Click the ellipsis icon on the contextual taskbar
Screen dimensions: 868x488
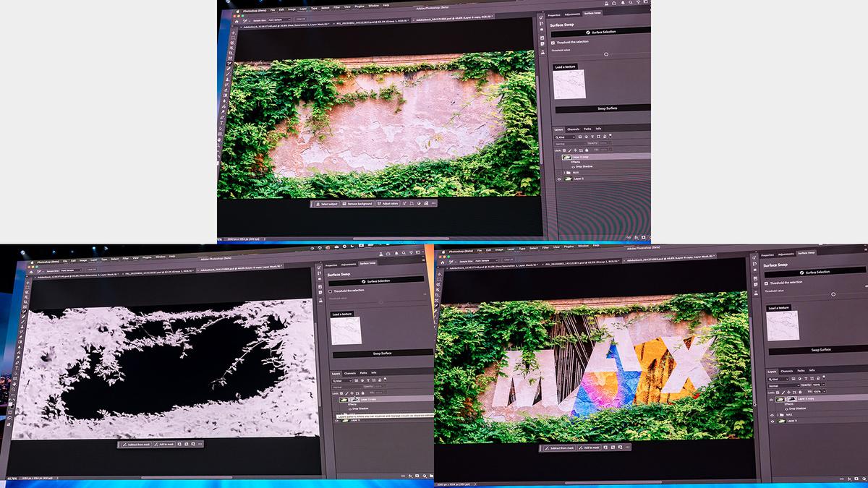tap(433, 203)
